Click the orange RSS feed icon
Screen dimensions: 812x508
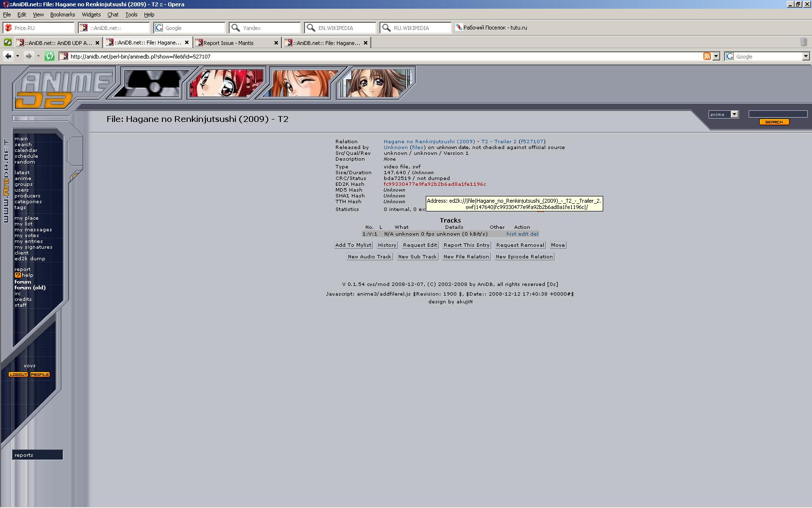pyautogui.click(x=707, y=57)
